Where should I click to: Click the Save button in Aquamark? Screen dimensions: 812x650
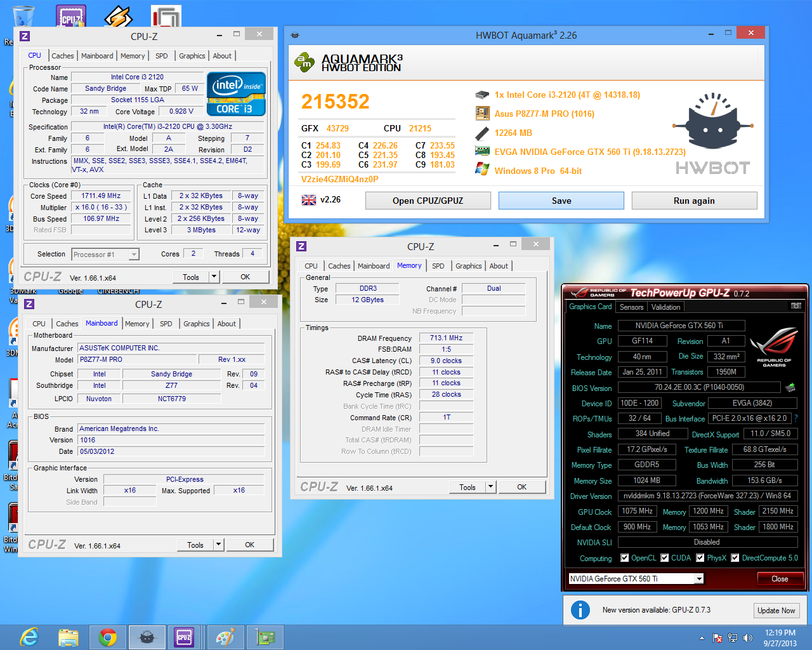561,201
